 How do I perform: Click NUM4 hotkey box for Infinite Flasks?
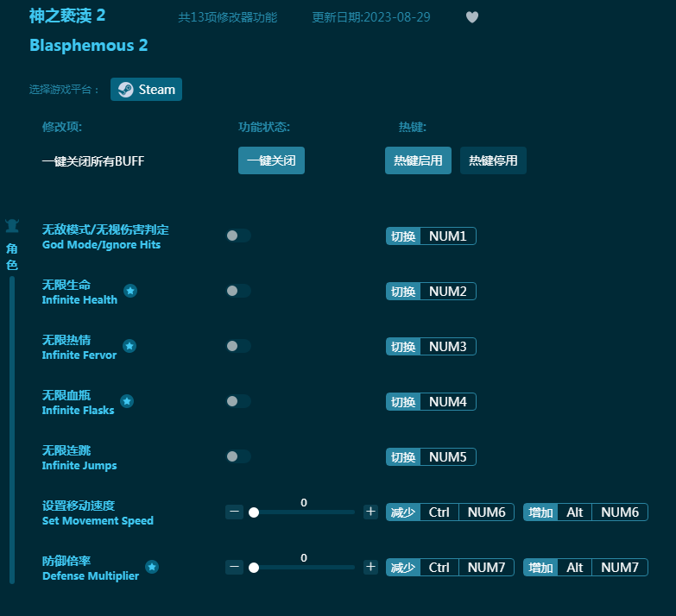pos(448,401)
